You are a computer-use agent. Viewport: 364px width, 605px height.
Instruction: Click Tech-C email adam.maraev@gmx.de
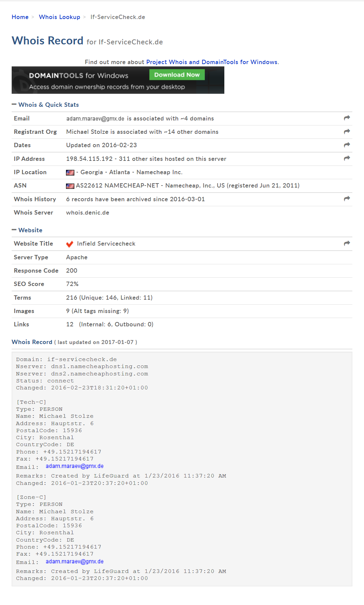(75, 466)
